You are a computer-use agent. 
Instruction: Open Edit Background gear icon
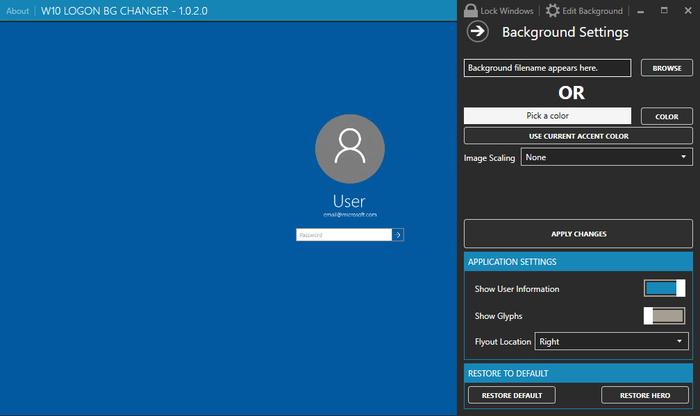[x=552, y=10]
